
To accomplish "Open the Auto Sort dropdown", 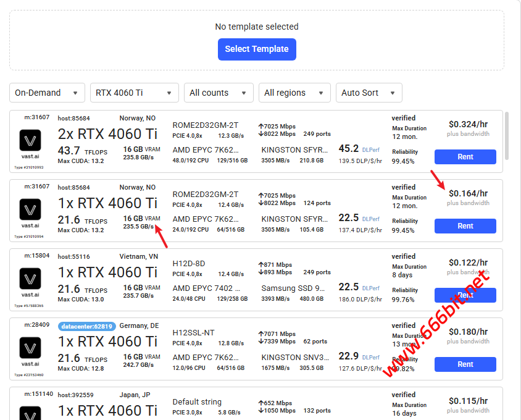I will (369, 93).
